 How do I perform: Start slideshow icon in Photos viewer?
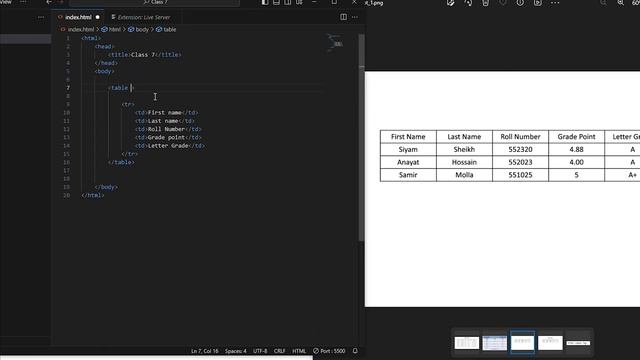click(538, 3)
